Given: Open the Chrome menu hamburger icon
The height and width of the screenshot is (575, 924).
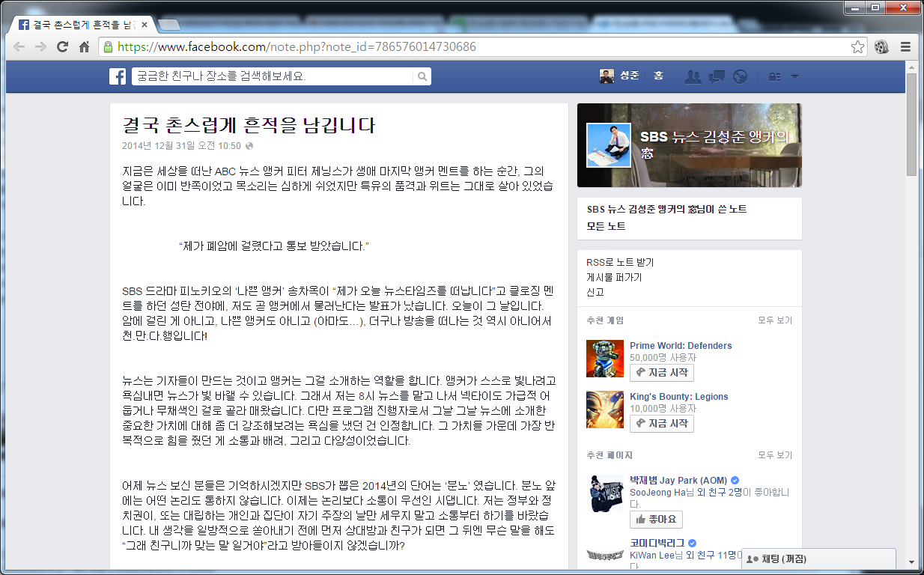Looking at the screenshot, I should [x=905, y=46].
